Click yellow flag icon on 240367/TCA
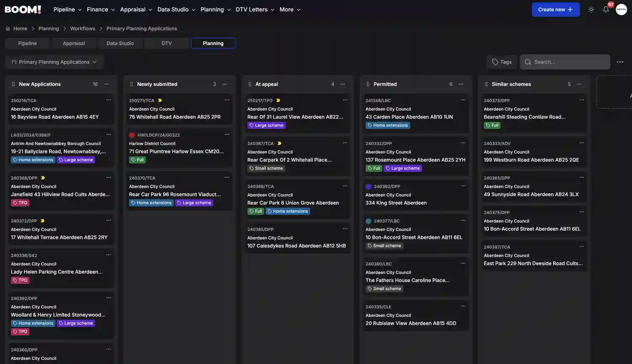The width and height of the screenshot is (632, 364). (279, 143)
